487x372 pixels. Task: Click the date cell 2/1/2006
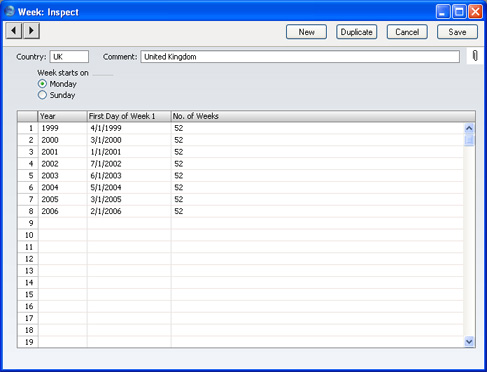pyautogui.click(x=129, y=211)
